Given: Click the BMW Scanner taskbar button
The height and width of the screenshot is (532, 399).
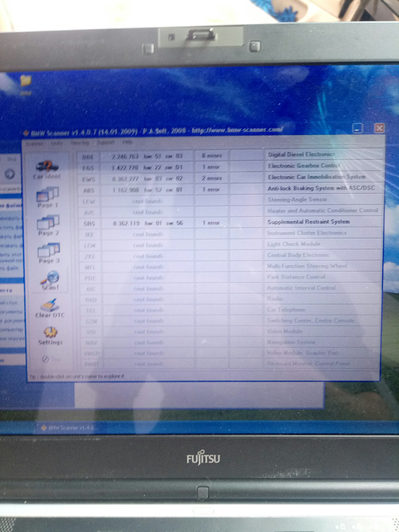Looking at the screenshot, I should pos(70,428).
